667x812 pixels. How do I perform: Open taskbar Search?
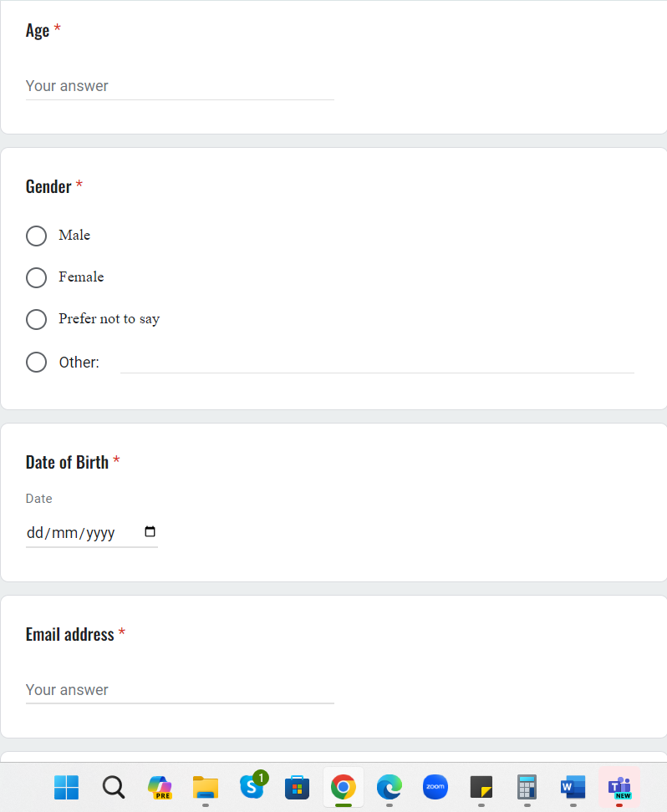(x=113, y=787)
